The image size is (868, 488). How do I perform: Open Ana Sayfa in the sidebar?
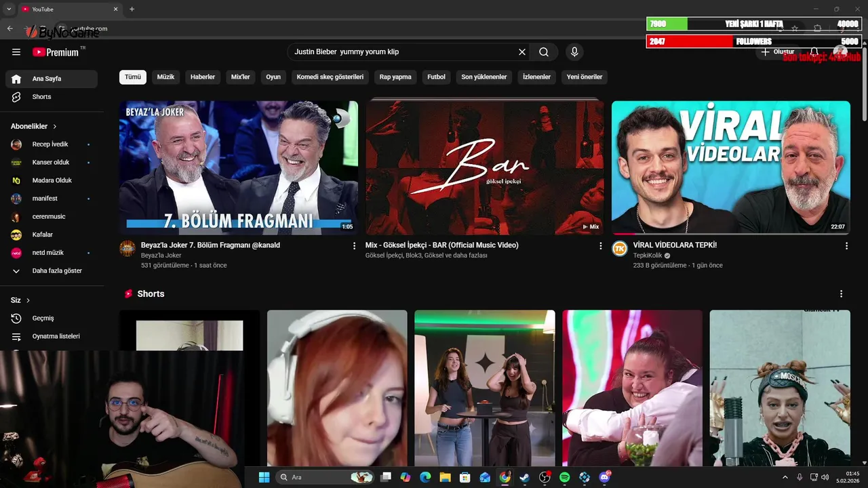point(52,79)
